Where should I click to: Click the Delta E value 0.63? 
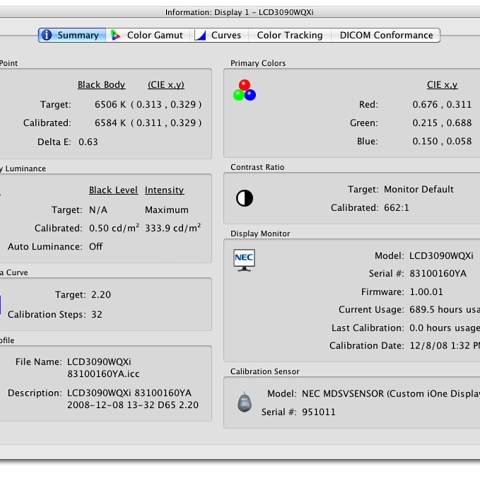88,142
